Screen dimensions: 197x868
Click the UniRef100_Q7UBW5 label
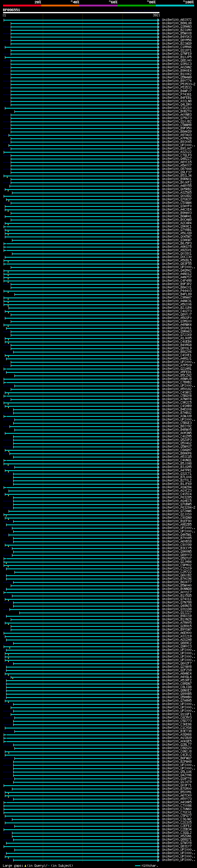(177, 504)
